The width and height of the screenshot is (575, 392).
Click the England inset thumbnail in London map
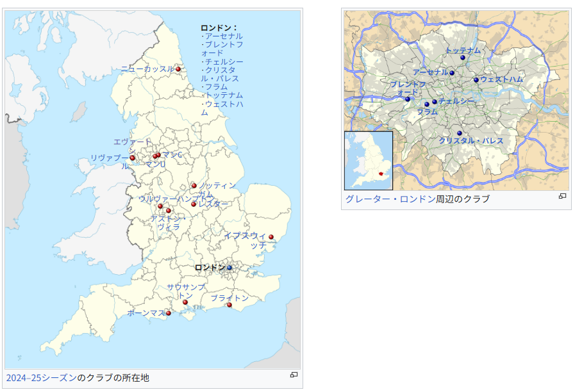pos(369,161)
